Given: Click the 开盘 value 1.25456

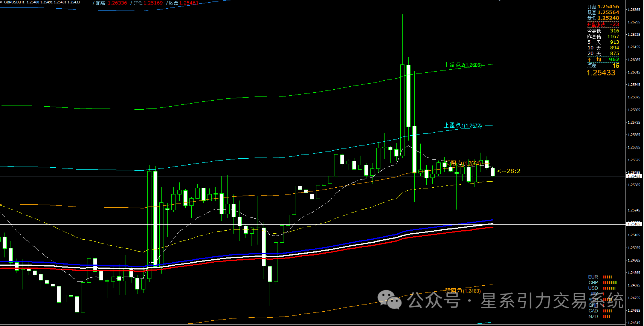Looking at the screenshot, I should pos(608,7).
